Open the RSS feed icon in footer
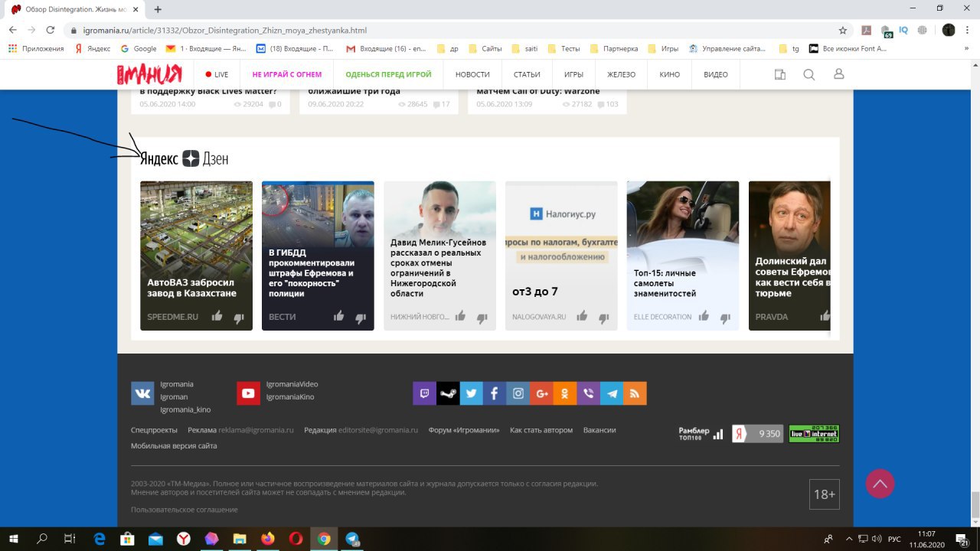 tap(635, 393)
